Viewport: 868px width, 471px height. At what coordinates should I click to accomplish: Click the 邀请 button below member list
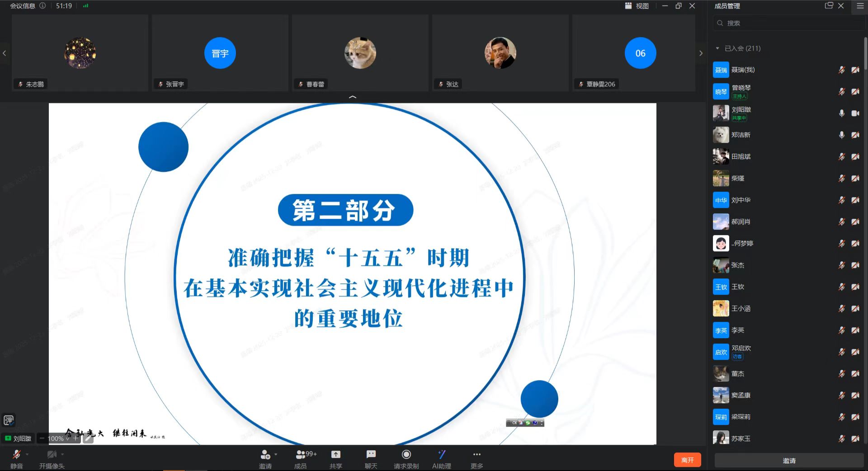[x=789, y=461]
